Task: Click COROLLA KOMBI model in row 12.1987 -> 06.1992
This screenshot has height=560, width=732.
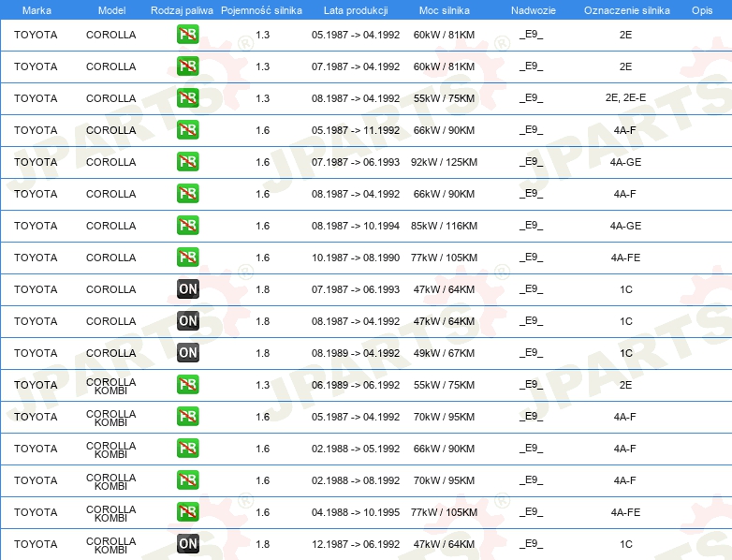Action: click(111, 546)
